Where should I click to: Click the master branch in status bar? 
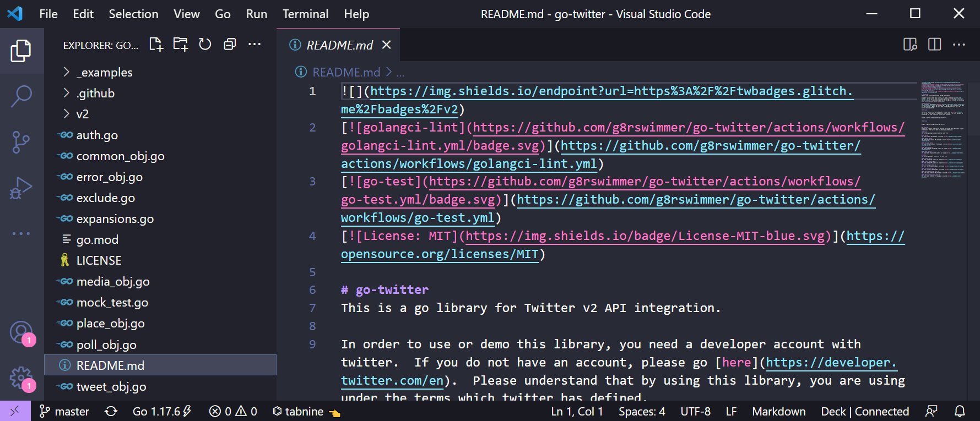tap(65, 411)
